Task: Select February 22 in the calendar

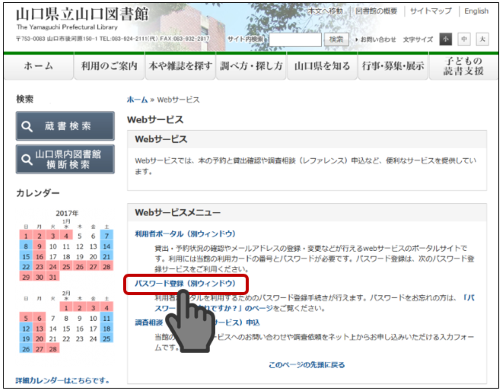Action: pos(66,339)
